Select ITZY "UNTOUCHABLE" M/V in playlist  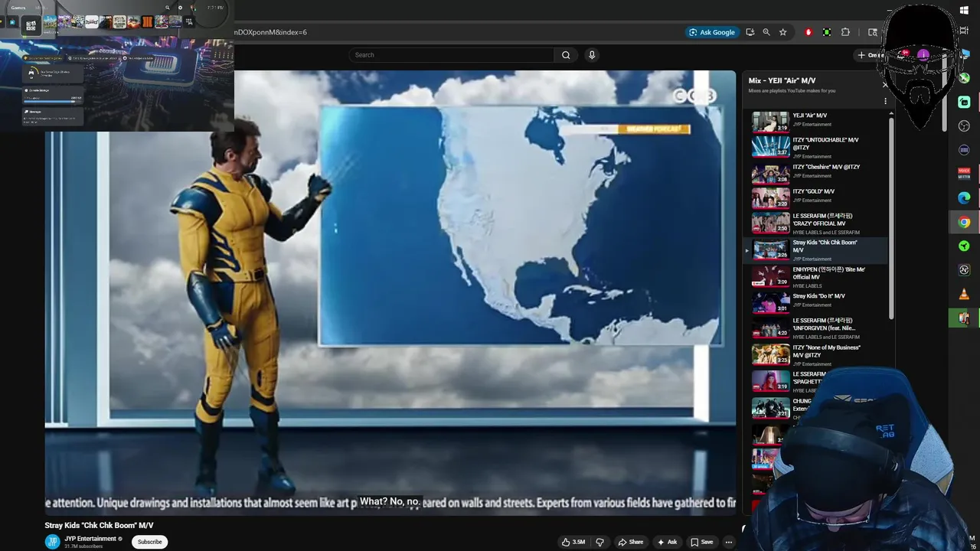pos(819,146)
